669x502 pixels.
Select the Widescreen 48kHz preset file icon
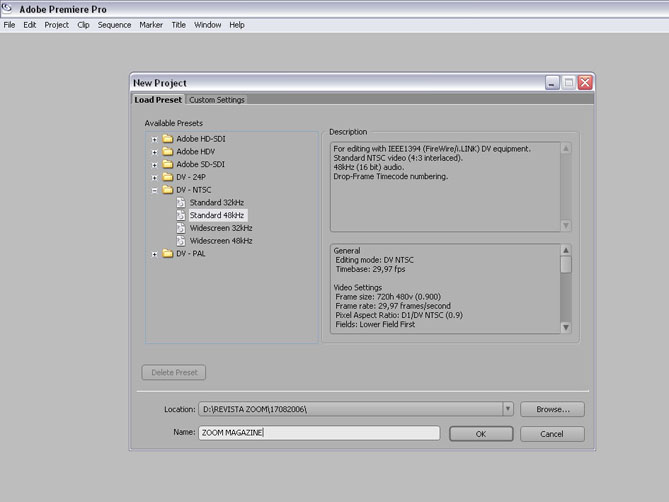(x=182, y=241)
